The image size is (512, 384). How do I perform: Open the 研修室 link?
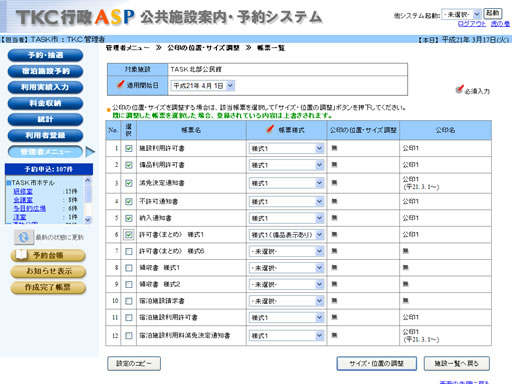(x=23, y=191)
